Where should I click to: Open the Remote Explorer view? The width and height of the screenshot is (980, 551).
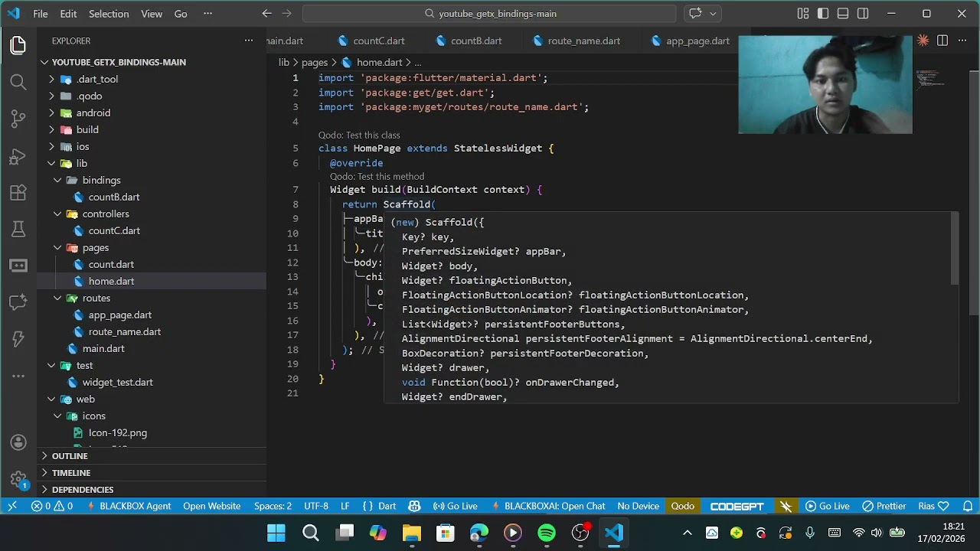(18, 266)
